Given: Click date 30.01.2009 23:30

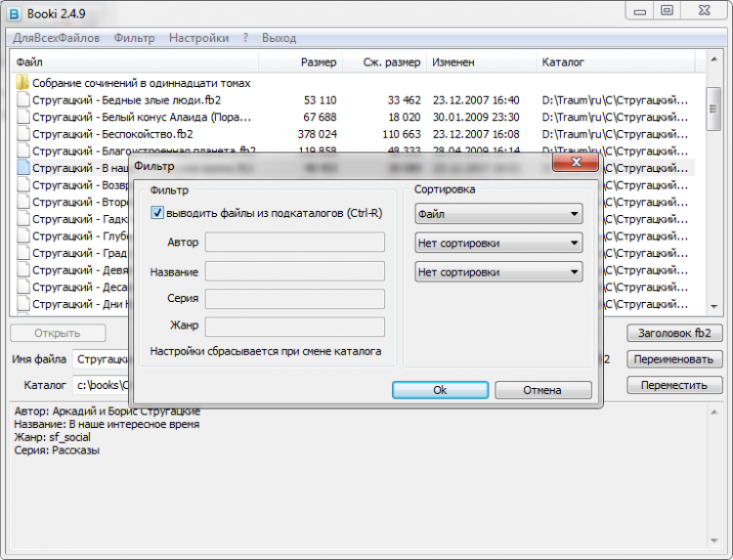Looking at the screenshot, I should 476,117.
